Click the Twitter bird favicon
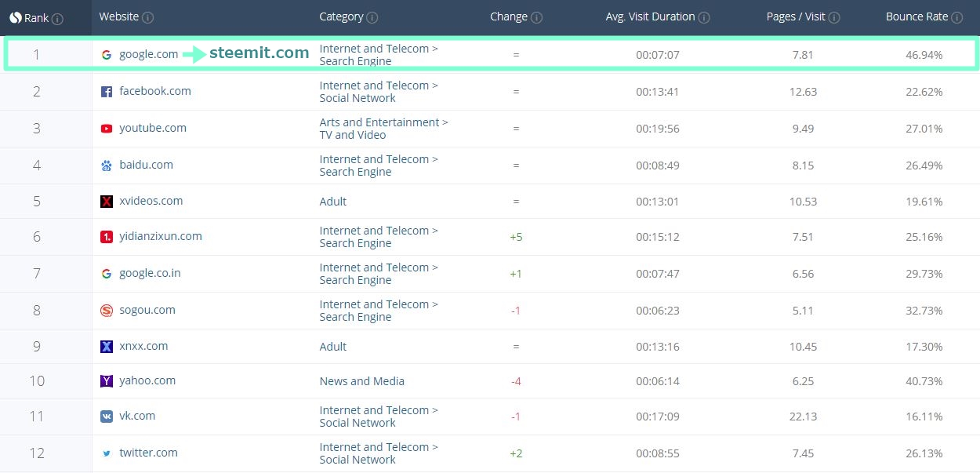Image resolution: width=980 pixels, height=473 pixels. [x=107, y=453]
